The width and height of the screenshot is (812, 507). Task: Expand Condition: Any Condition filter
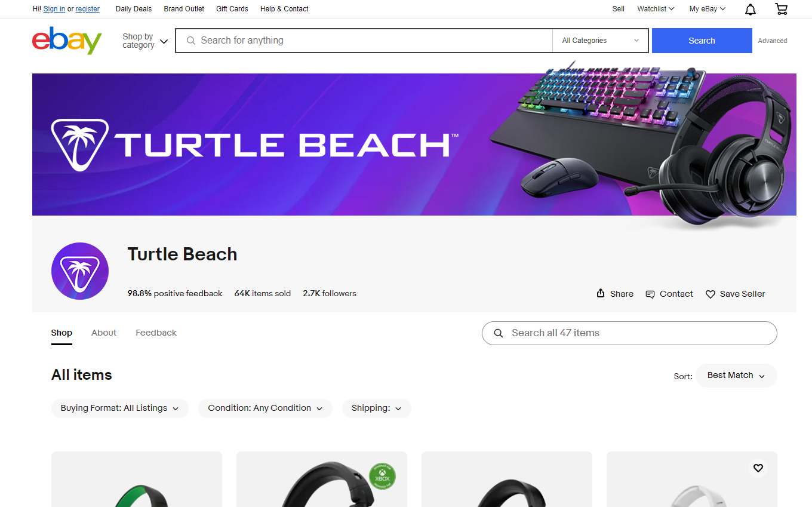point(265,408)
